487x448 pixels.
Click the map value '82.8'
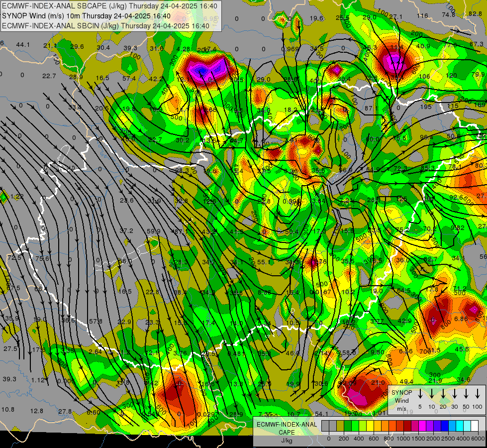point(475,13)
